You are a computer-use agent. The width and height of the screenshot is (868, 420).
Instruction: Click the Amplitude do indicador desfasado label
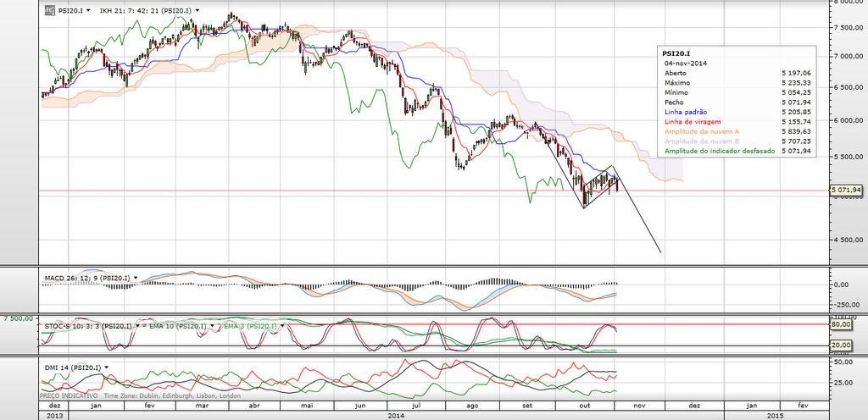pos(720,151)
